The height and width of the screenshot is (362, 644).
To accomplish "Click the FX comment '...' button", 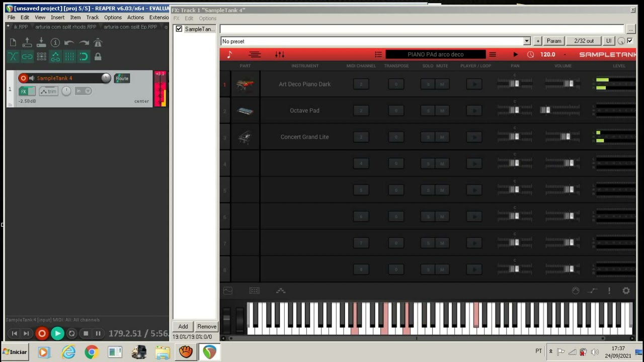I will tap(630, 30).
